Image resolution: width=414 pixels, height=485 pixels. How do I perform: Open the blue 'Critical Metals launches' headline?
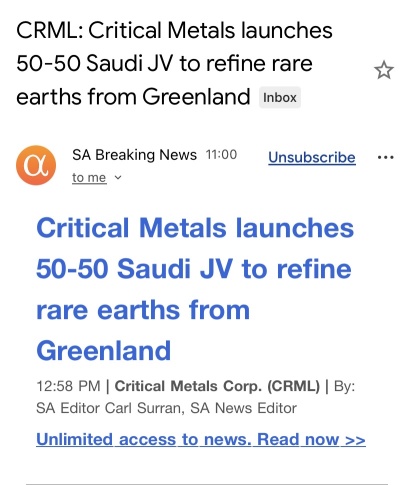coord(195,289)
